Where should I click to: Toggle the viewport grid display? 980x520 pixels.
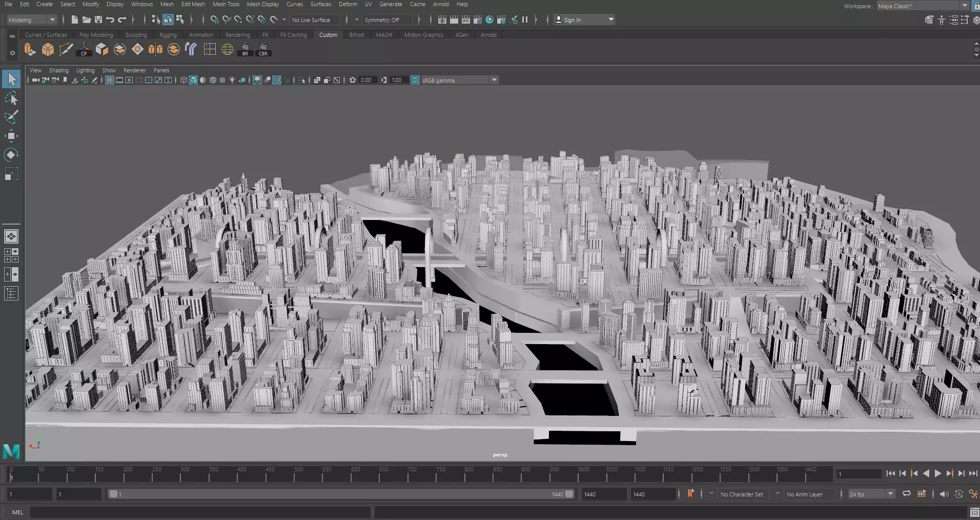coord(110,80)
